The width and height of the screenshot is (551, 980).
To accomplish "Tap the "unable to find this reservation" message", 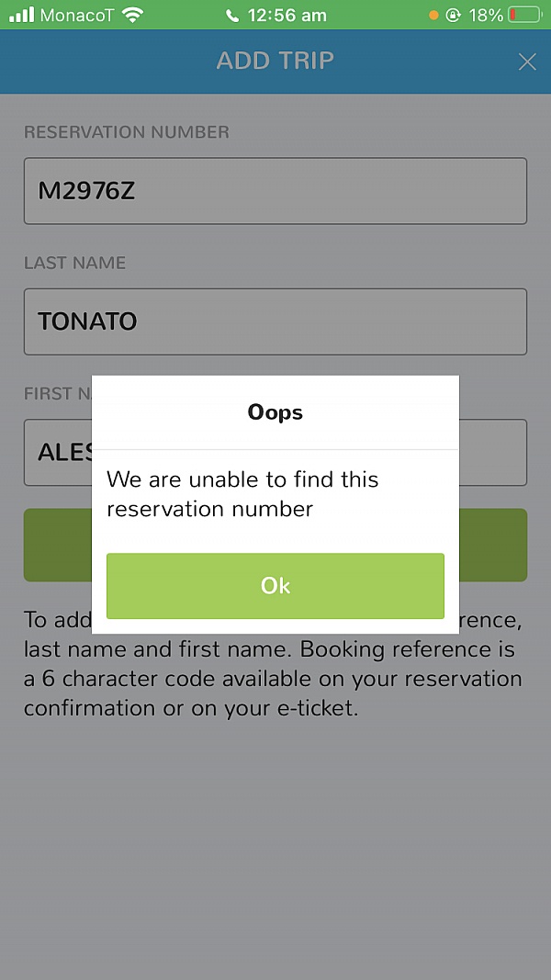I will point(242,494).
